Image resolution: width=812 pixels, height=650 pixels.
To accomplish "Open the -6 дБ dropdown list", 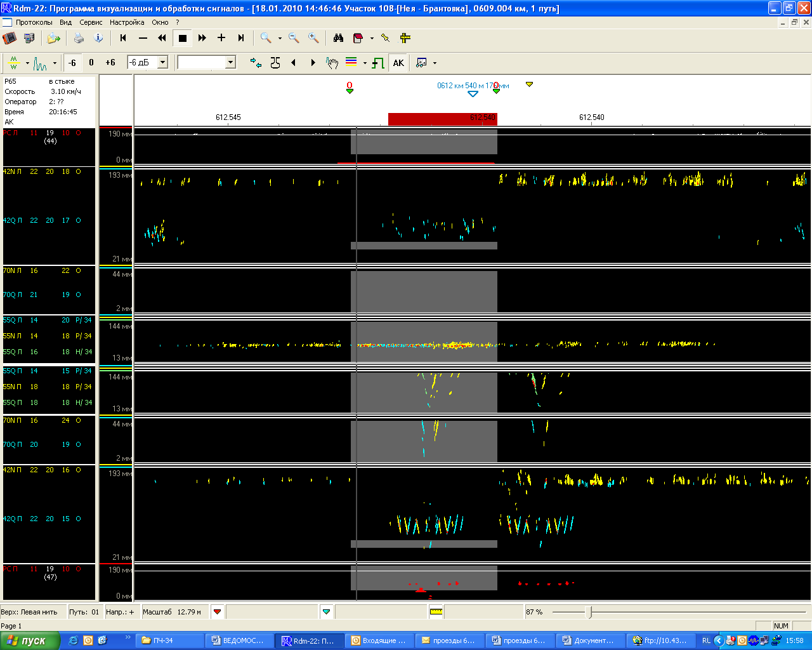I will coord(162,62).
